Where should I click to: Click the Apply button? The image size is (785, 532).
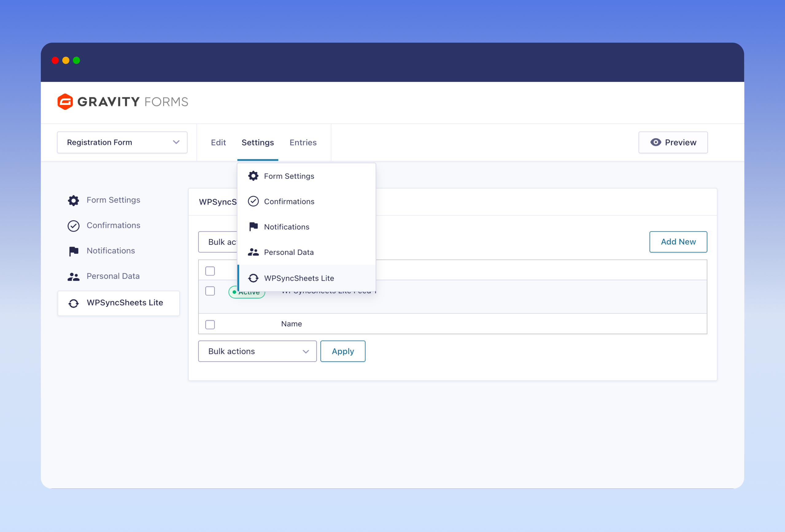343,351
